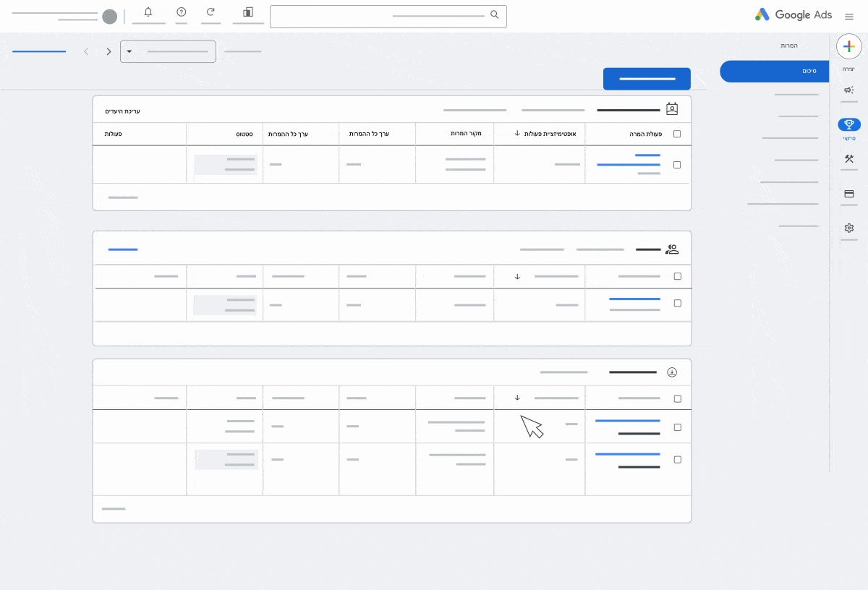Click the download-circle icon in third card header
Viewport: 868px width, 590px height.
[x=672, y=372]
